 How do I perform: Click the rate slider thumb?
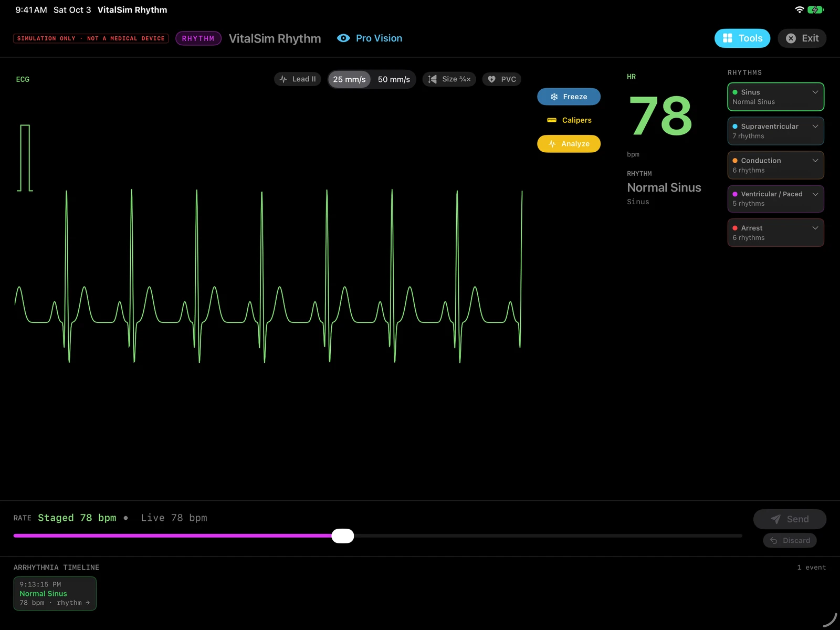point(343,535)
